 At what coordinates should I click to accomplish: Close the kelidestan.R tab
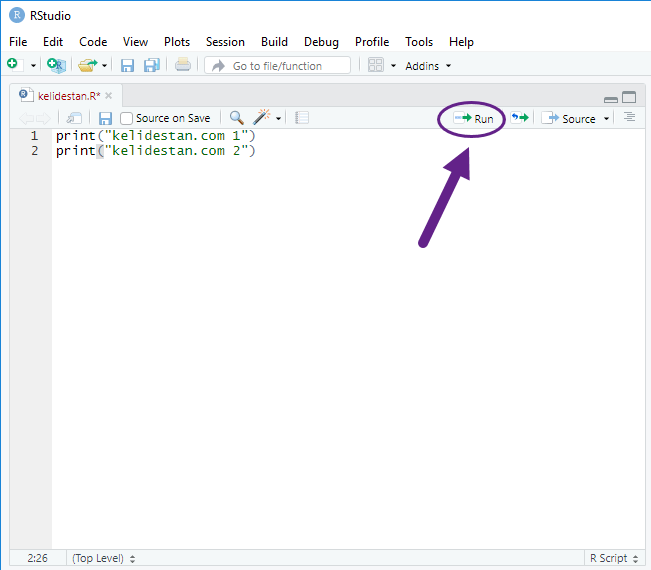point(109,96)
